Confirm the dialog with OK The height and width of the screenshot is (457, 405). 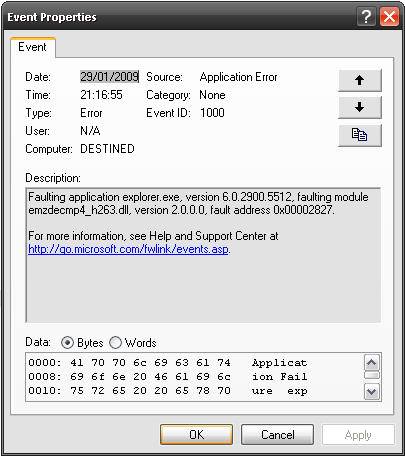point(196,435)
